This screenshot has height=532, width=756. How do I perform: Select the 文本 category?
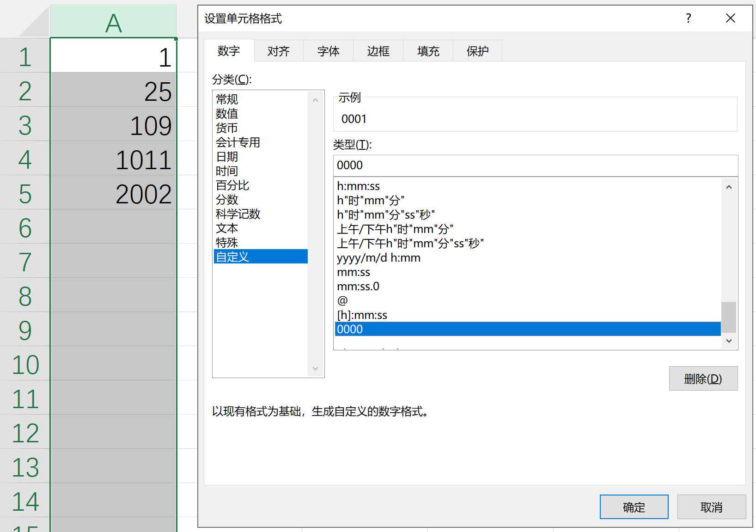click(x=227, y=228)
